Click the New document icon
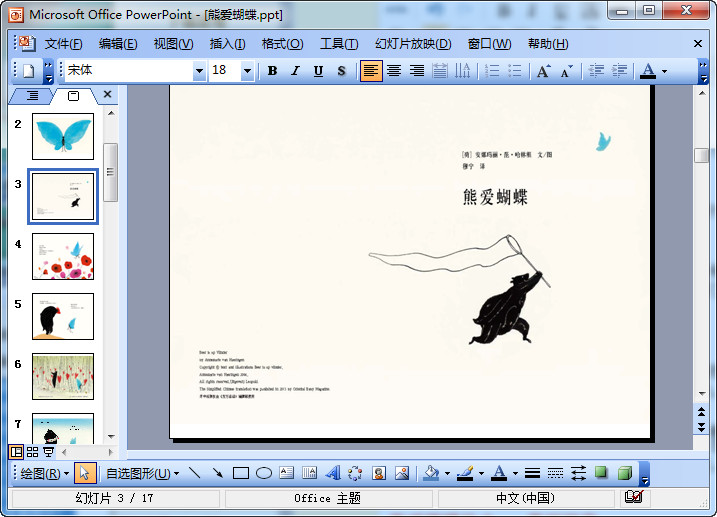This screenshot has height=517, width=717. coord(29,70)
